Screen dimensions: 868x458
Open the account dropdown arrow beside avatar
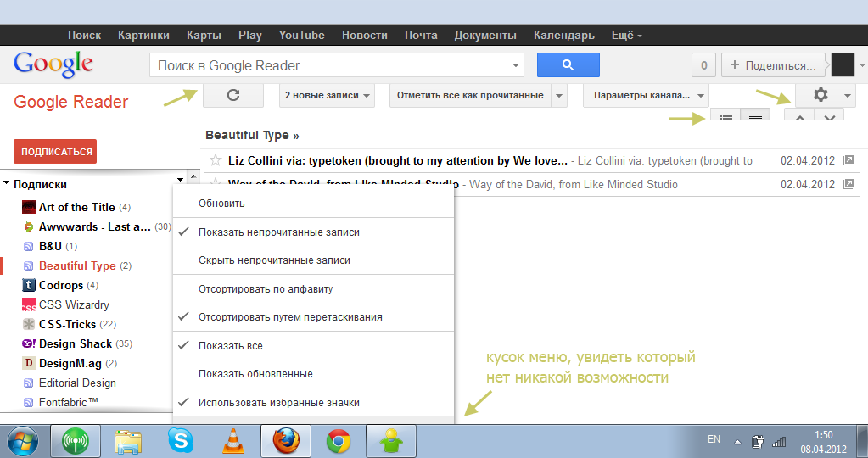tap(861, 64)
